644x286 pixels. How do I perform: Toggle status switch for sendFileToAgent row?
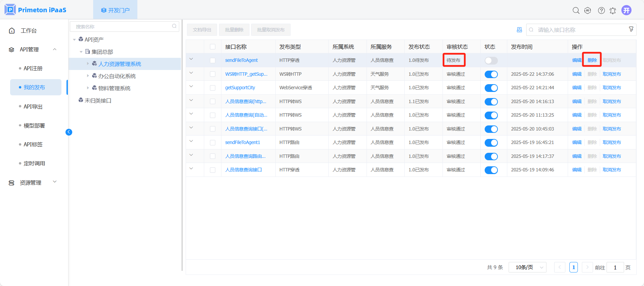(491, 61)
